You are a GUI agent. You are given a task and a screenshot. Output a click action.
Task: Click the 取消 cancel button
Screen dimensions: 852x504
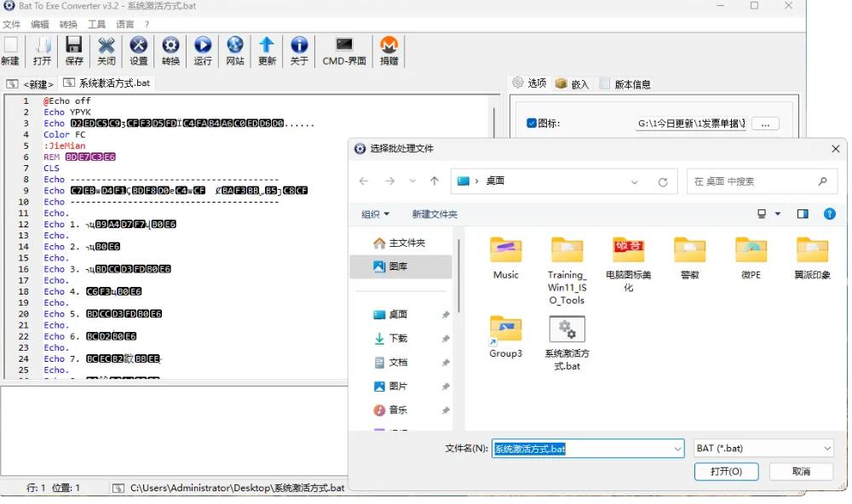[x=801, y=472]
